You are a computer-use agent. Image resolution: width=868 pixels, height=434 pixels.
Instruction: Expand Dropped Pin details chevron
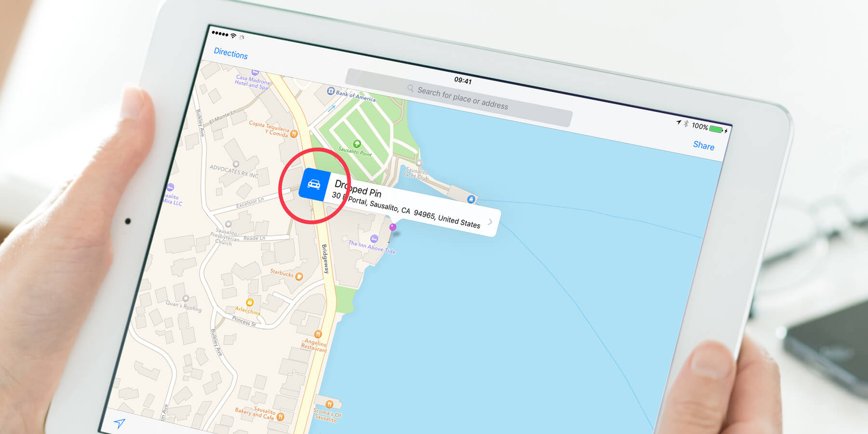(x=490, y=222)
